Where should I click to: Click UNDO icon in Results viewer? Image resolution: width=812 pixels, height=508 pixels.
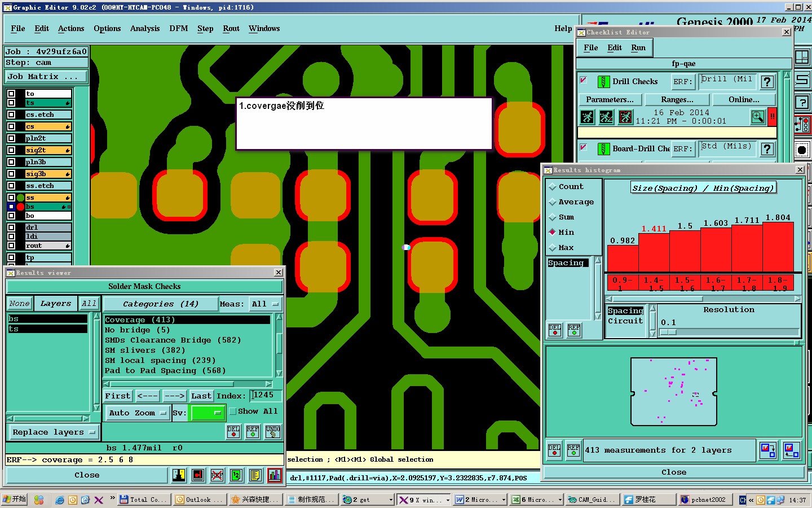(273, 432)
